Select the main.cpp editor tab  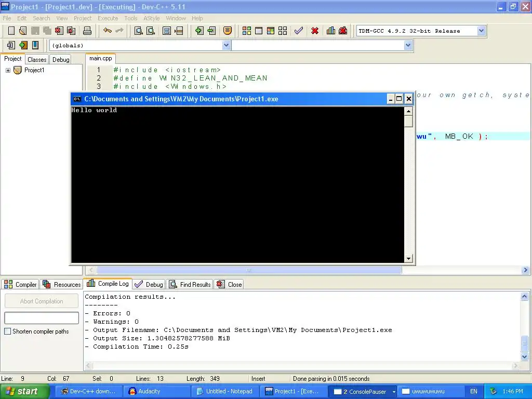(100, 58)
